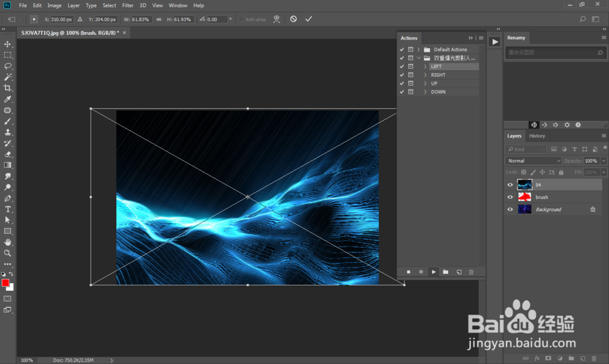Image resolution: width=609 pixels, height=364 pixels.
Task: Open the layer Opacity dropdown arrow
Action: tap(604, 161)
